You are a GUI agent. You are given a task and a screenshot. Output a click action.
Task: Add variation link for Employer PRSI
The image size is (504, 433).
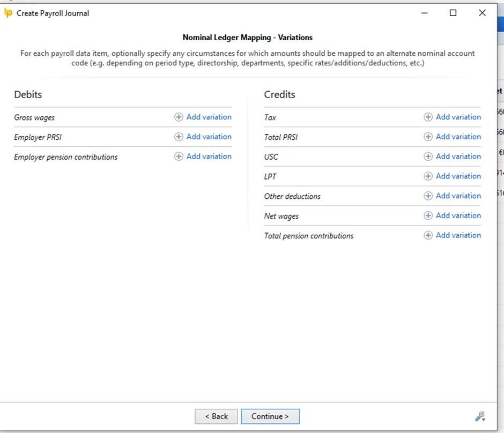click(209, 137)
